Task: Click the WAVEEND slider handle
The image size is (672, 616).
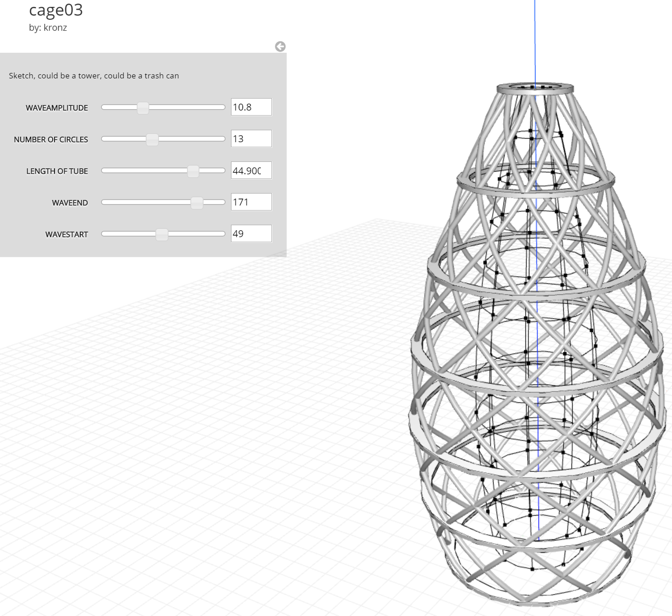Action: point(197,202)
